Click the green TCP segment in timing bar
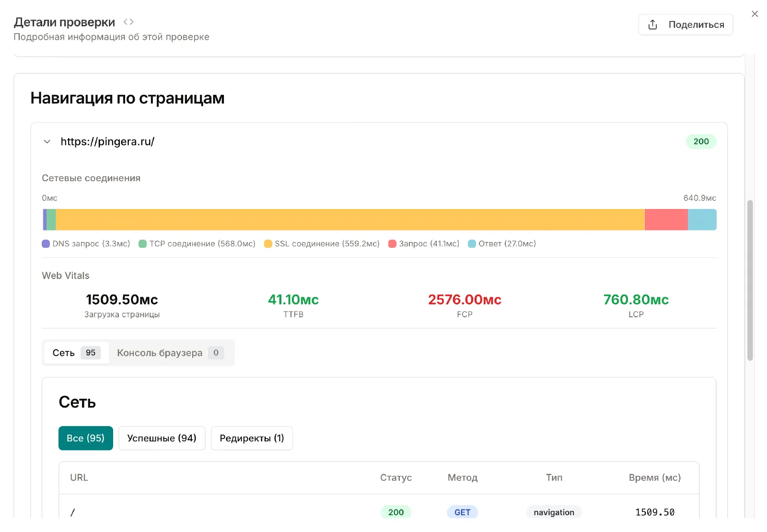767x532 pixels. point(51,220)
